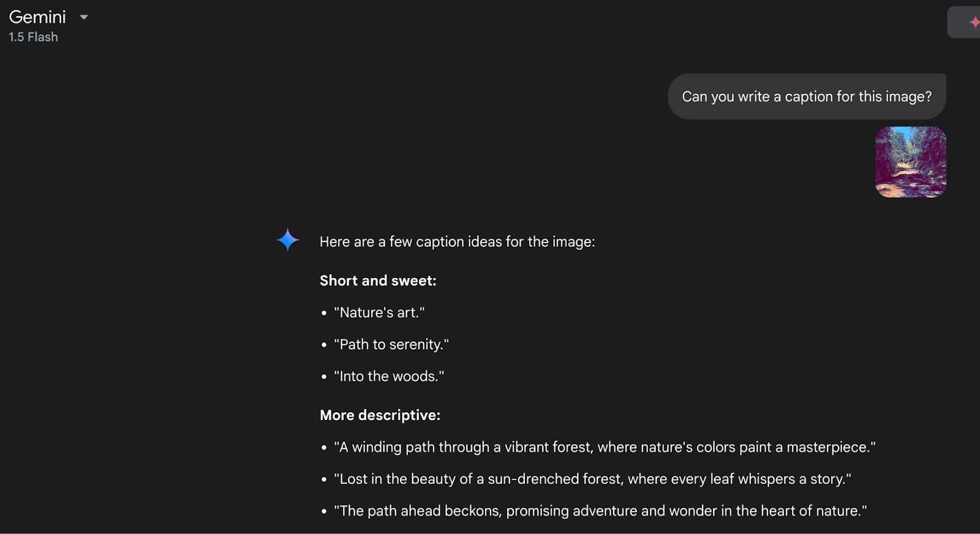Click the blue Gemini sparkle icon

tap(287, 240)
